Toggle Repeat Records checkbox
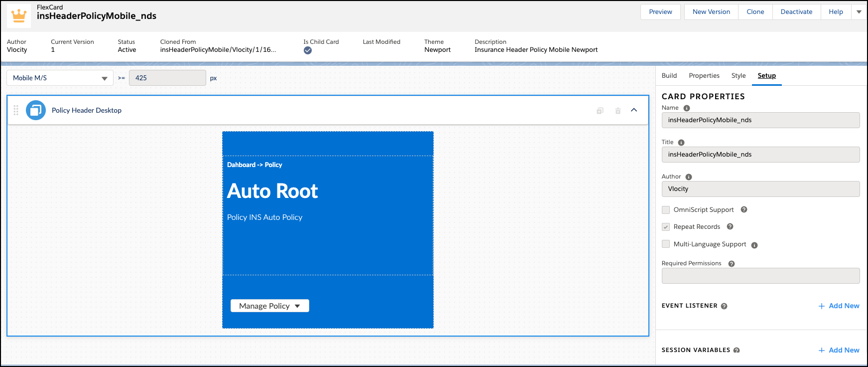This screenshot has width=868, height=367. 666,227
